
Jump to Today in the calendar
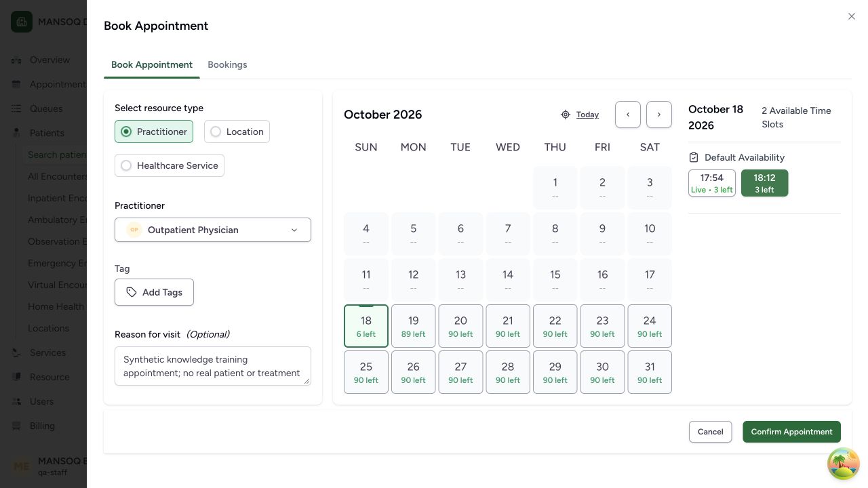click(x=587, y=115)
